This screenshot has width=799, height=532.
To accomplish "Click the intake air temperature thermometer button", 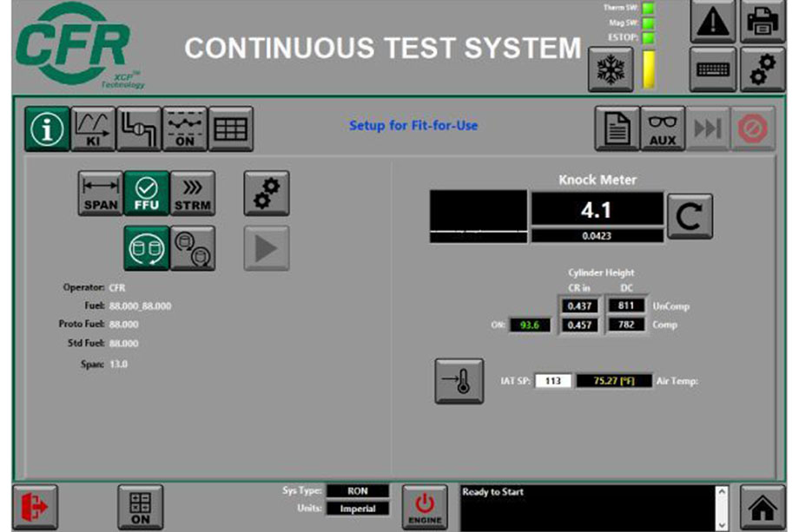I will tap(459, 381).
